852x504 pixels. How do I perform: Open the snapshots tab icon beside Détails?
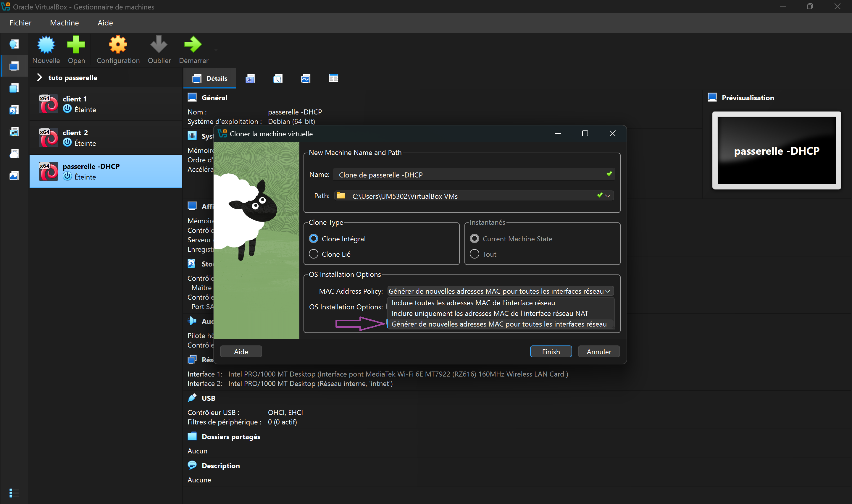point(250,78)
